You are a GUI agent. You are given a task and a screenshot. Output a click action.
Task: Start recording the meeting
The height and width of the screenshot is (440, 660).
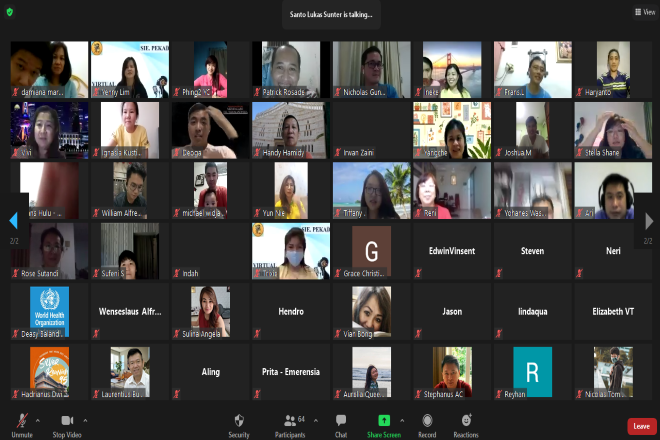(427, 424)
